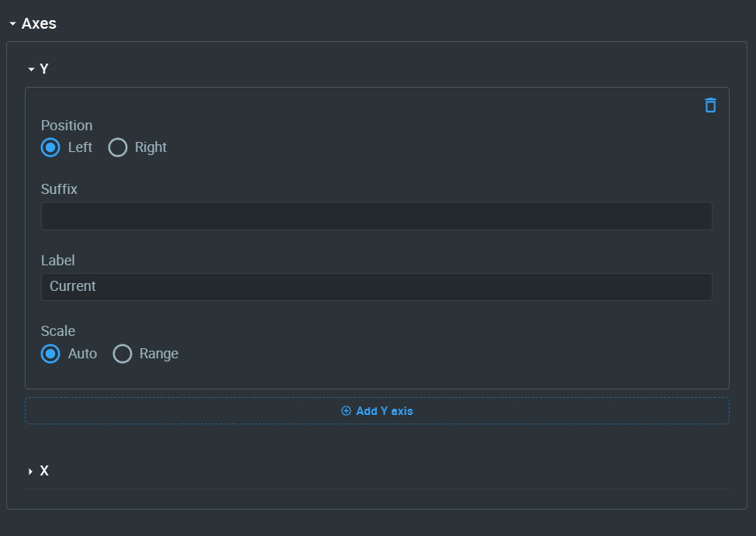The height and width of the screenshot is (536, 756).
Task: Collapse the Axes section via its arrow
Action: pos(13,23)
